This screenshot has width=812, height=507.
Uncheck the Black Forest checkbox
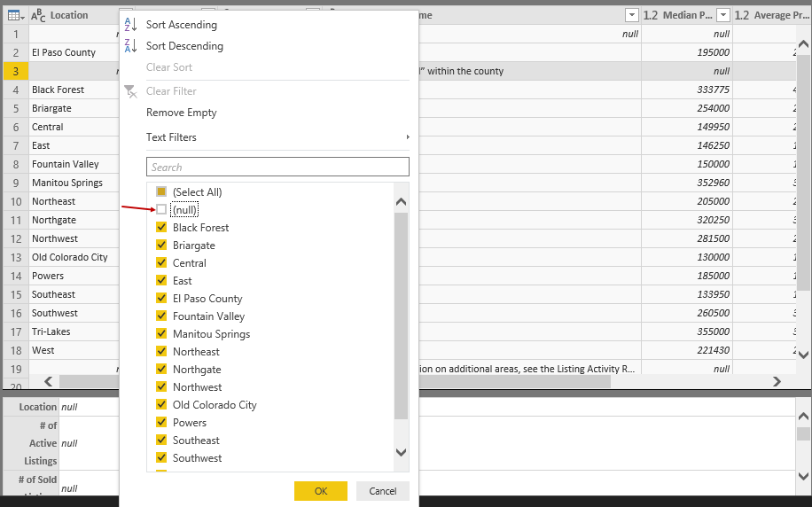click(x=161, y=228)
